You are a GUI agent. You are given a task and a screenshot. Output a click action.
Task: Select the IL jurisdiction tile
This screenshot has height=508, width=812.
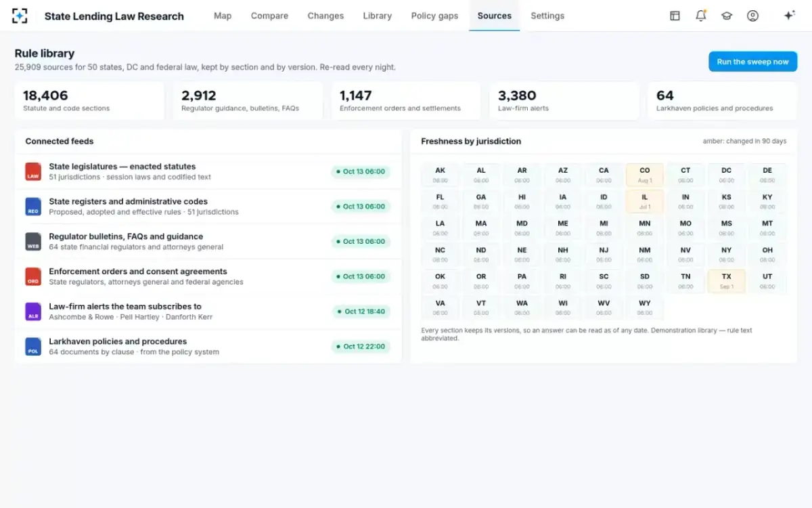tap(645, 201)
